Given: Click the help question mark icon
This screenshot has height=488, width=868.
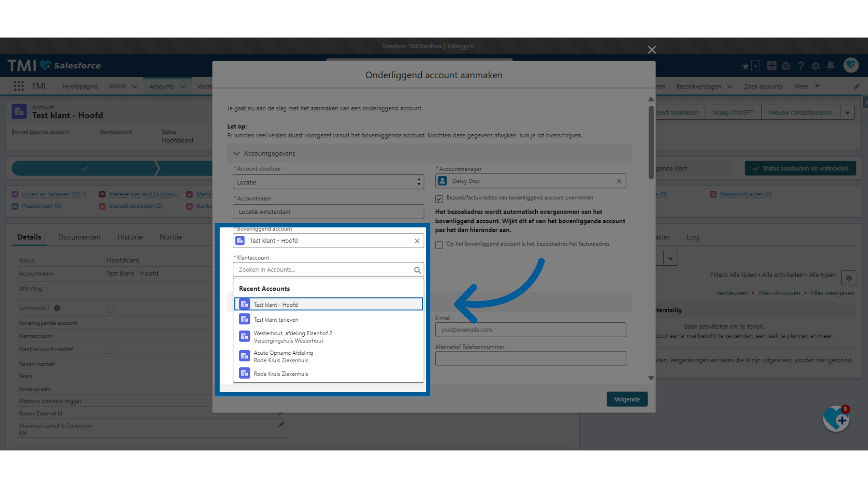Looking at the screenshot, I should click(801, 66).
